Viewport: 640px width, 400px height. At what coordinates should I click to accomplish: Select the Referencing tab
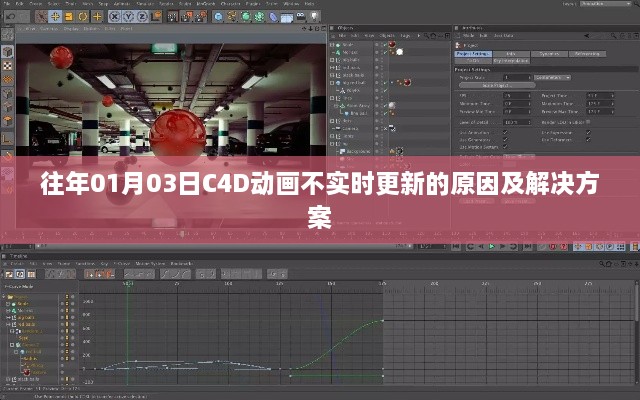(588, 54)
